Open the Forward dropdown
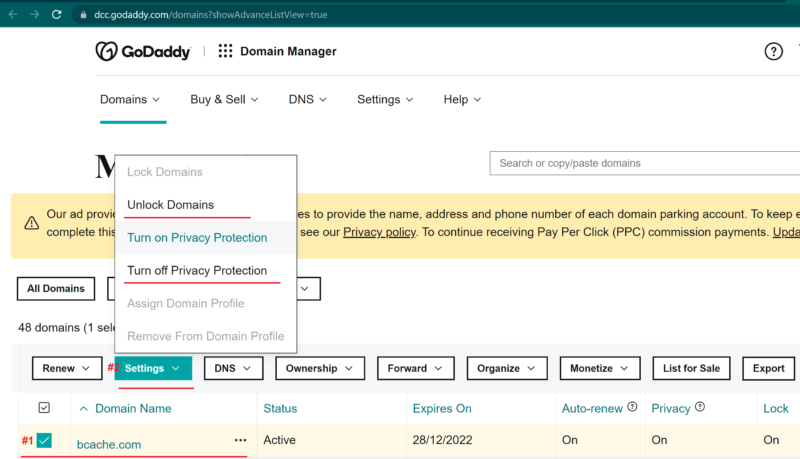 click(x=415, y=368)
